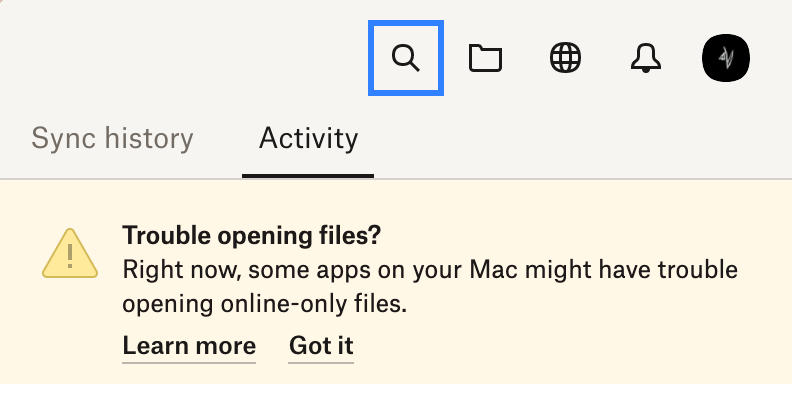Select the Activity tab
This screenshot has height=402, width=792.
point(308,138)
